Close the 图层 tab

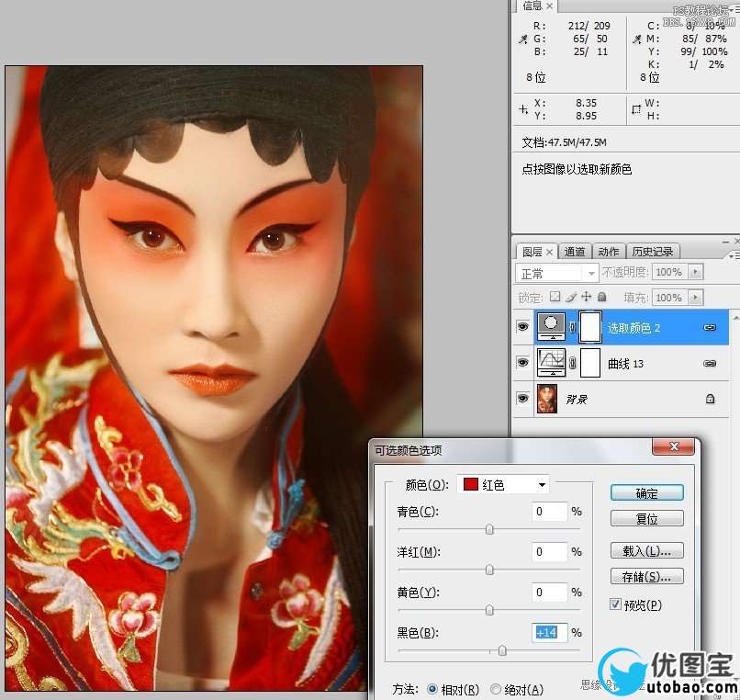click(x=549, y=253)
